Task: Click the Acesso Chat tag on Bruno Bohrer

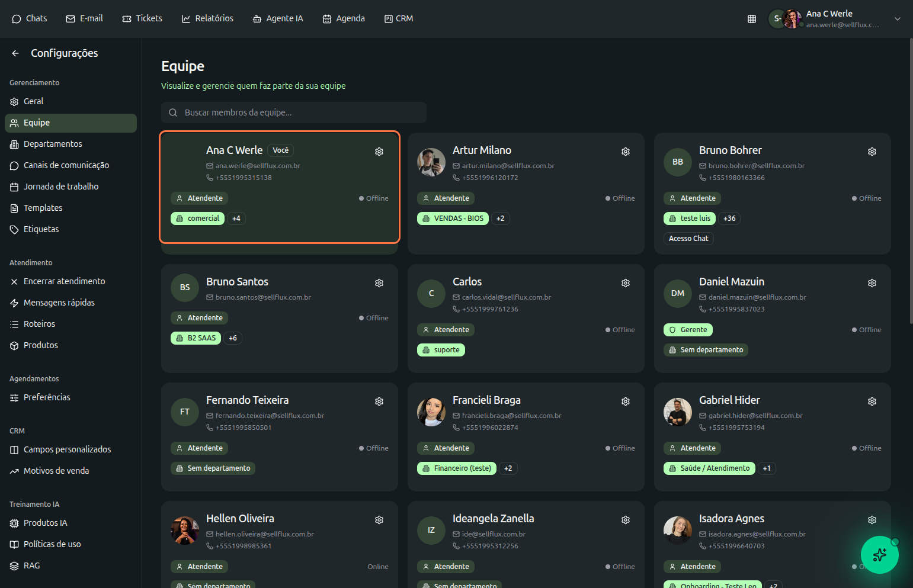Action: tap(688, 239)
